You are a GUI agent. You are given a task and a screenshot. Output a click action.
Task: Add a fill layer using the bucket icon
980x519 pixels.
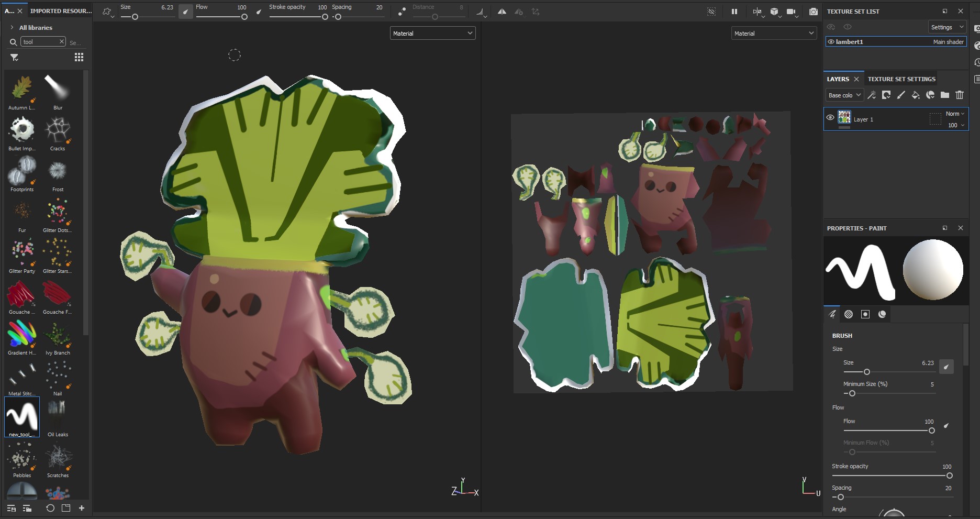click(x=915, y=95)
